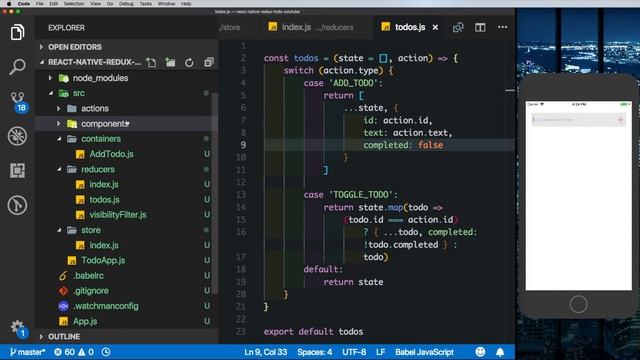640x360 pixels.
Task: Open the Debug menu
Action: [126, 4]
